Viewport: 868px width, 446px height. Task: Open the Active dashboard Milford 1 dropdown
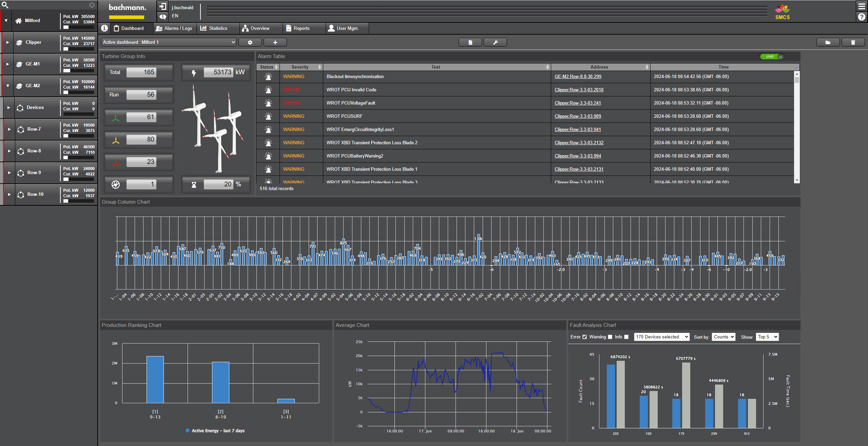tap(169, 42)
